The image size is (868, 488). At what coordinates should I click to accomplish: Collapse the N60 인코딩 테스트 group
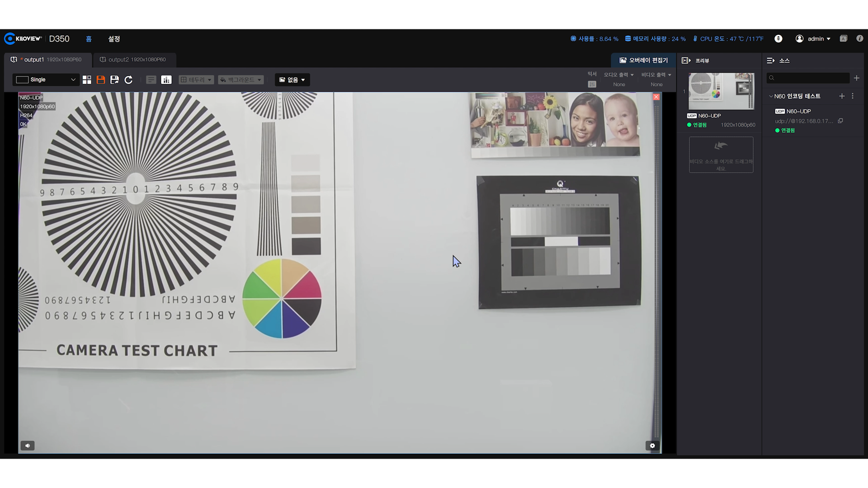tap(771, 96)
